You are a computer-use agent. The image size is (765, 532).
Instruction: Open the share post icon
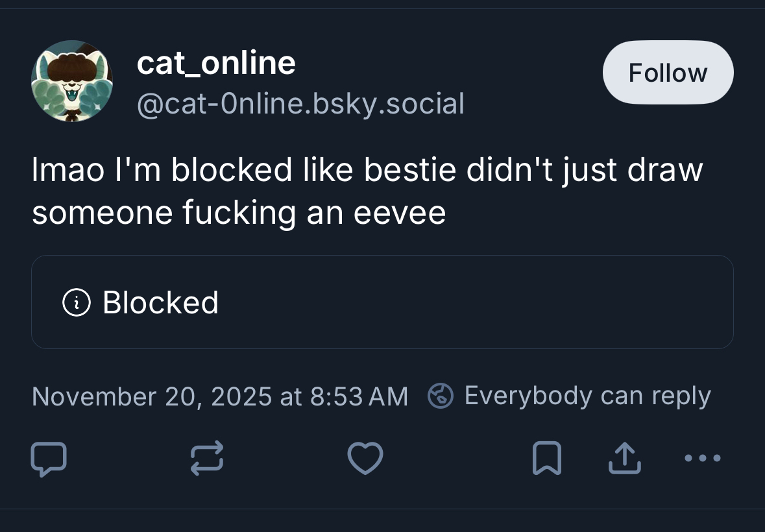pyautogui.click(x=624, y=459)
